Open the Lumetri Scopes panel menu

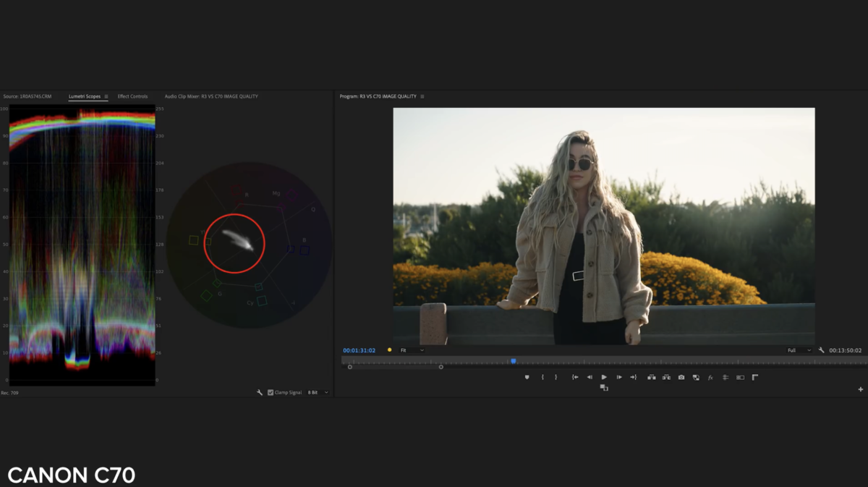pos(106,96)
